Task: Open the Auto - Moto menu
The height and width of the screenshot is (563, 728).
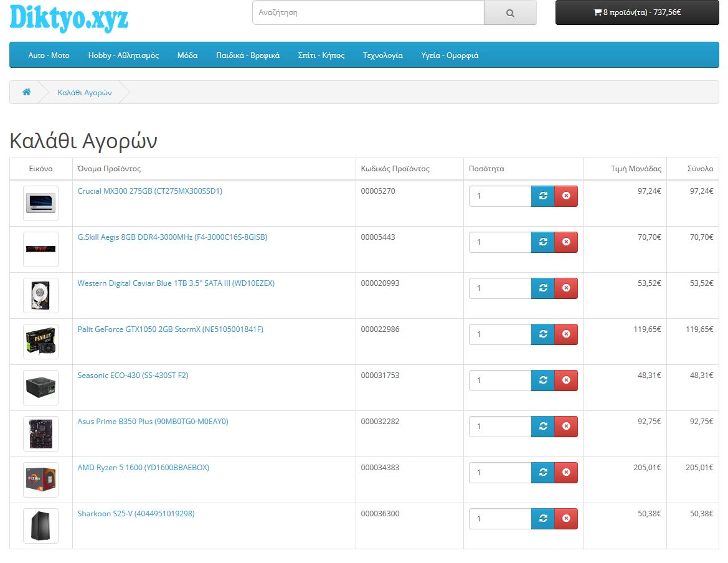Action: click(x=49, y=55)
